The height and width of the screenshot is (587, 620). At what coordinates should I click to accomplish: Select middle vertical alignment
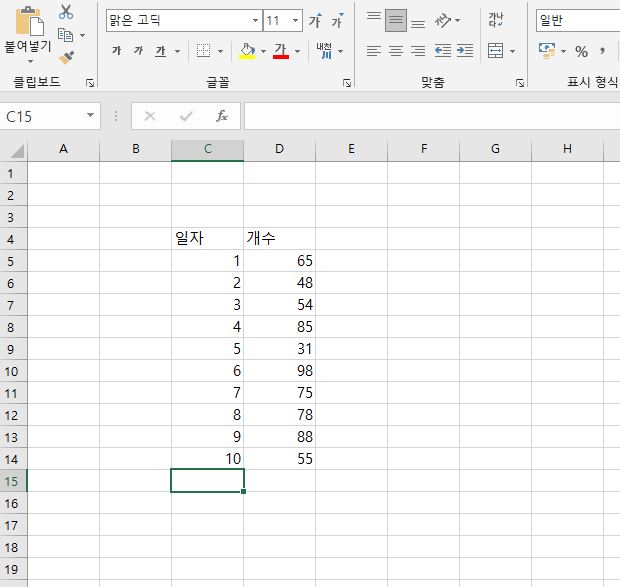[396, 20]
